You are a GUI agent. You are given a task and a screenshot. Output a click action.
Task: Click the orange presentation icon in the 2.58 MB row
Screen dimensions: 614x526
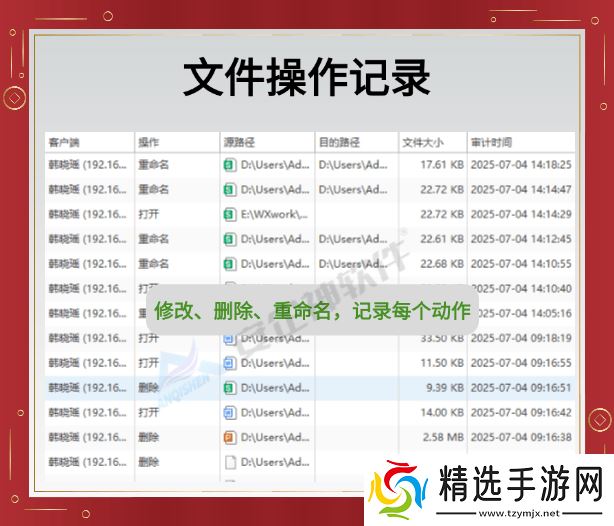tap(229, 437)
